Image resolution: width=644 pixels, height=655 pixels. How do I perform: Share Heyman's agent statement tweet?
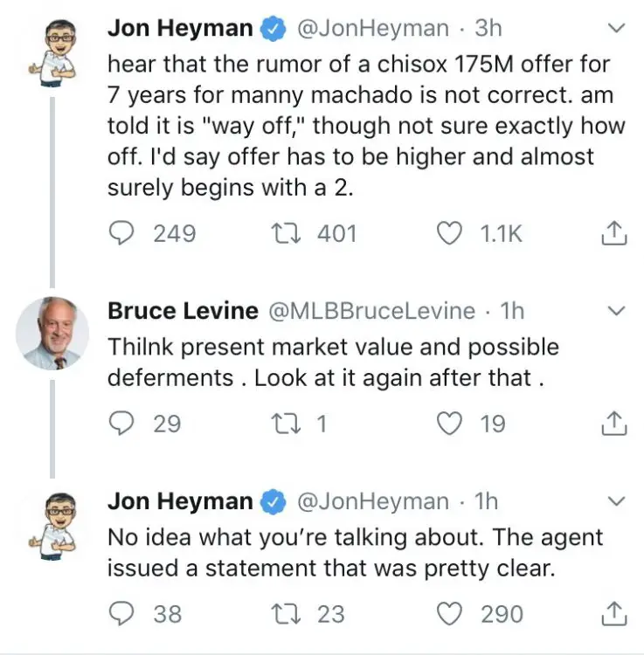tap(615, 614)
